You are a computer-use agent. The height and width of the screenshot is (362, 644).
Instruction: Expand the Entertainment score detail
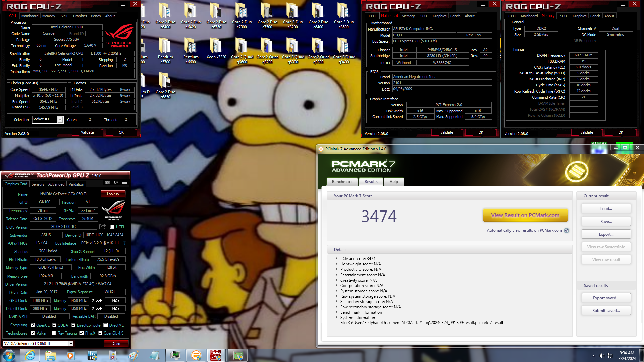pos(337,275)
